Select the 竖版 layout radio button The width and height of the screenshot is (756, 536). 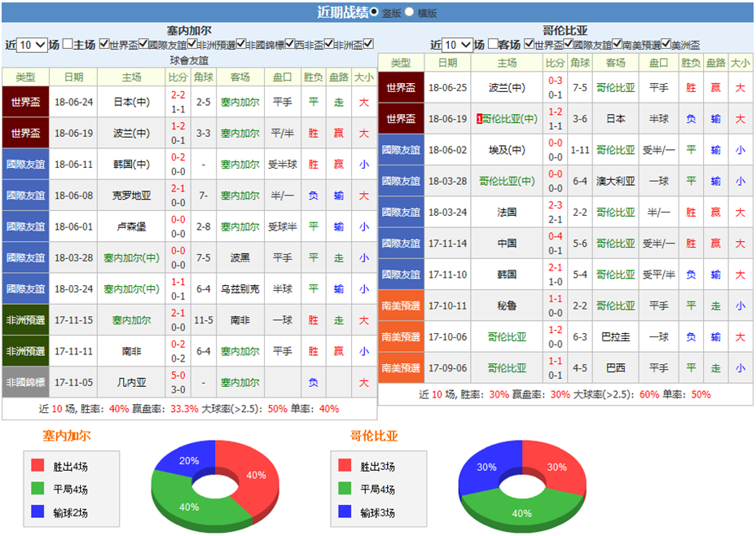coord(374,11)
